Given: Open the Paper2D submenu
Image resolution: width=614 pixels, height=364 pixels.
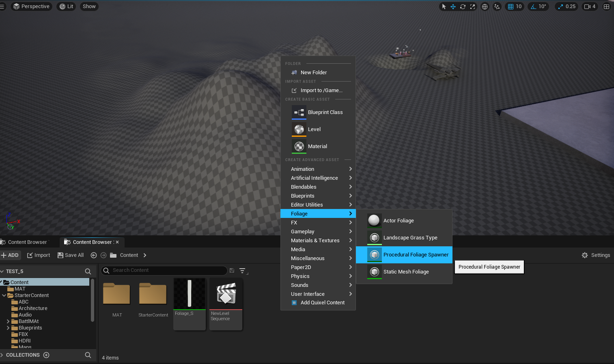Looking at the screenshot, I should click(318, 267).
